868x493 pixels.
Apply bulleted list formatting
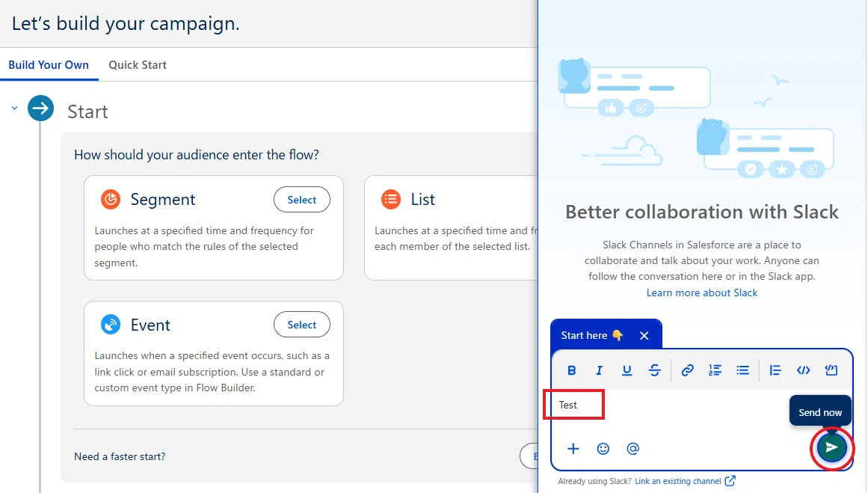point(742,370)
